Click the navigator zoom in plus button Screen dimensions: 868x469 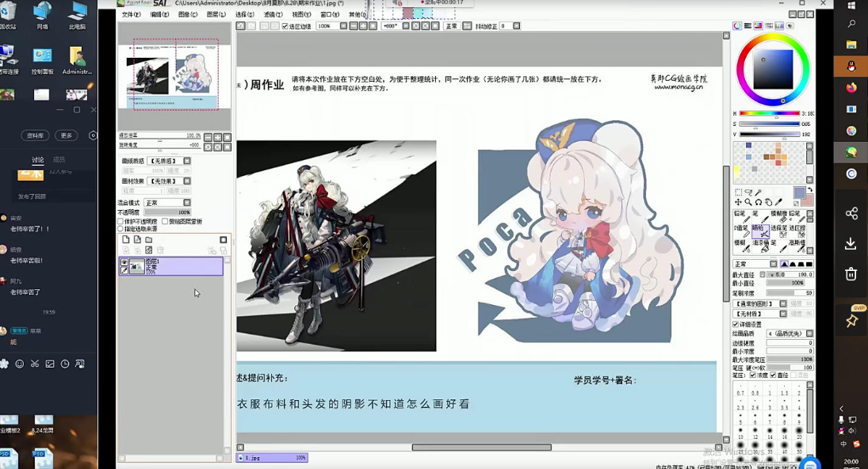217,137
